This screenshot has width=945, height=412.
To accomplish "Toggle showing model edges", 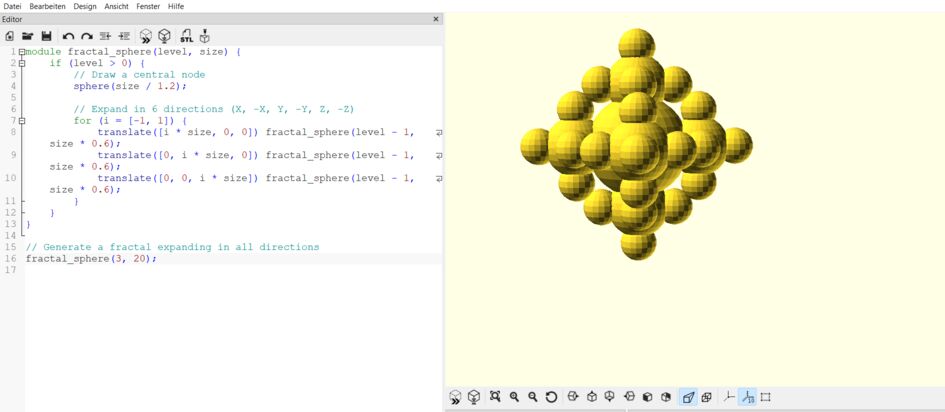I will (765, 397).
